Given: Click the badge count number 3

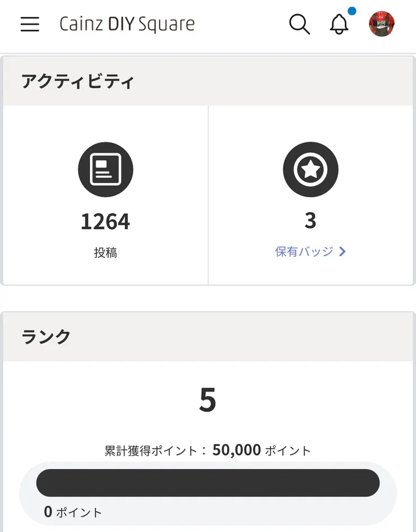Looking at the screenshot, I should click(x=310, y=221).
